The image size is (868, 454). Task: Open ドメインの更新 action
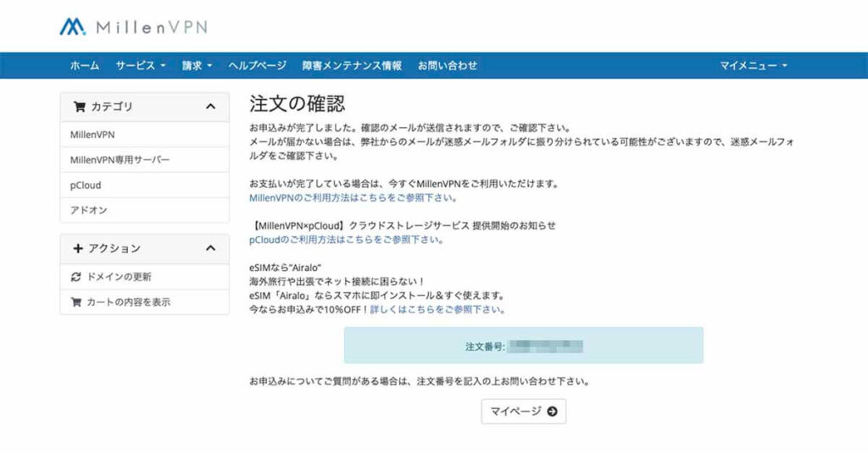point(144,276)
